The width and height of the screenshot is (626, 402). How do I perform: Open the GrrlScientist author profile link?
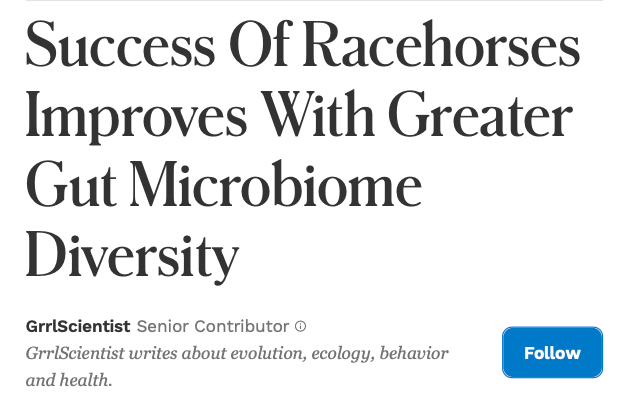(x=77, y=327)
